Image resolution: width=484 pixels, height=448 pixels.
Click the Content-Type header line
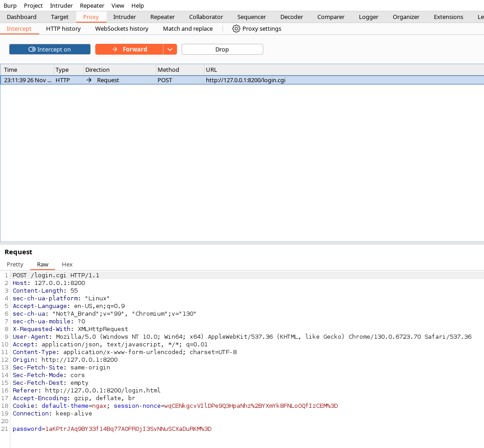[125, 352]
